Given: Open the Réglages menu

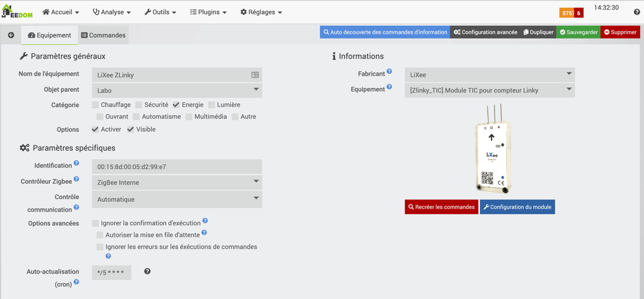Looking at the screenshot, I should tap(261, 12).
